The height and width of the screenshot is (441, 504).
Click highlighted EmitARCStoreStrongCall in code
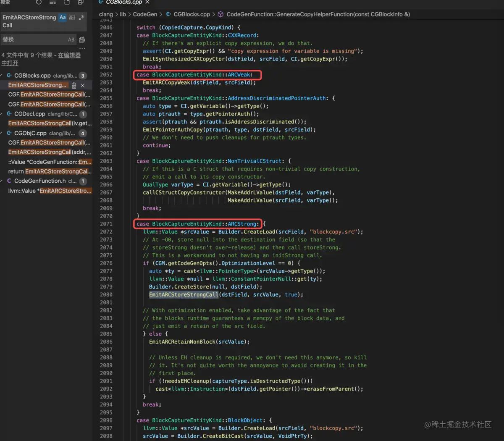pyautogui.click(x=184, y=295)
